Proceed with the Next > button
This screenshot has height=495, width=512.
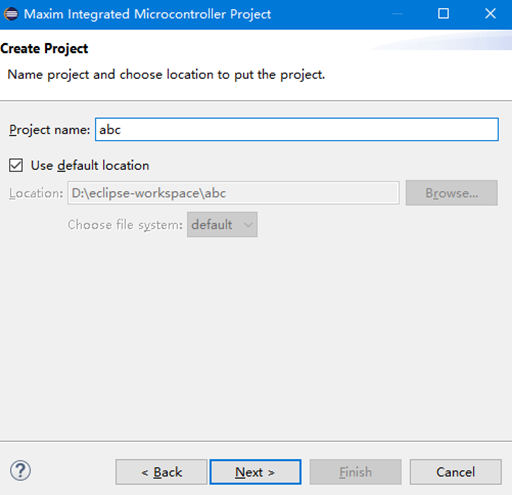click(255, 472)
